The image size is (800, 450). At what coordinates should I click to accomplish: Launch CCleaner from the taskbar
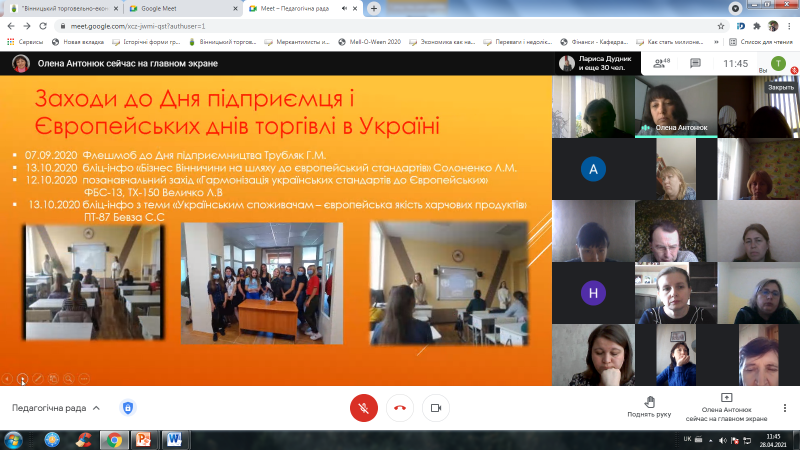coord(83,440)
